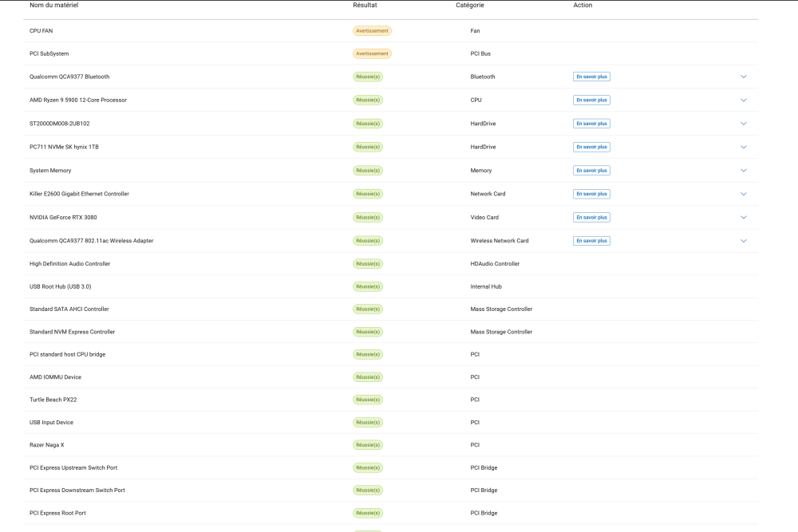Click the PCI Bus category cell
Screen dimensions: 798x532
click(480, 53)
